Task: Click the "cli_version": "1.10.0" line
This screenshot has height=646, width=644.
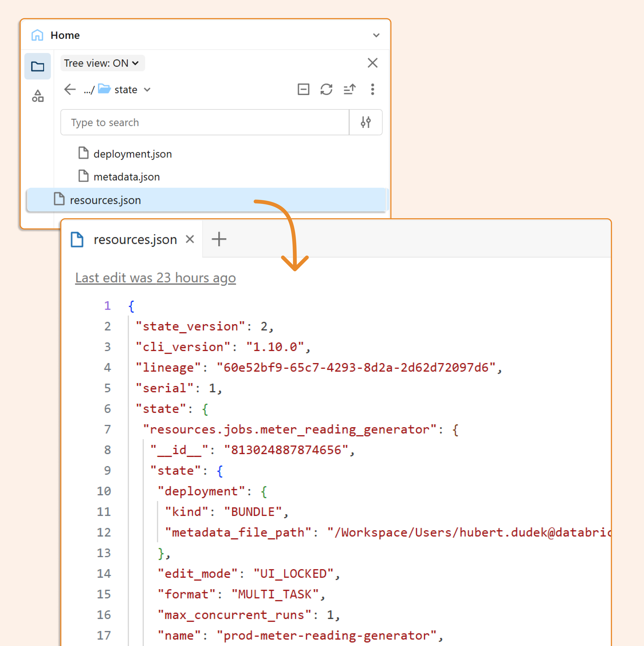Action: 223,347
